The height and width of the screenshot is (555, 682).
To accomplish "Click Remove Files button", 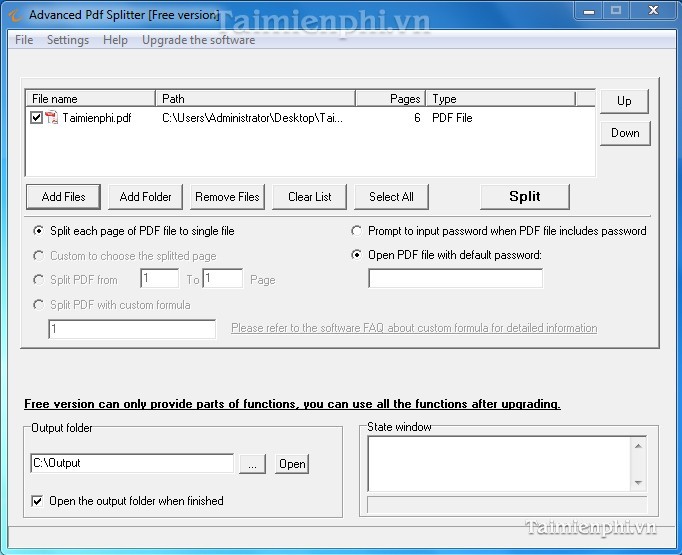I will 227,197.
